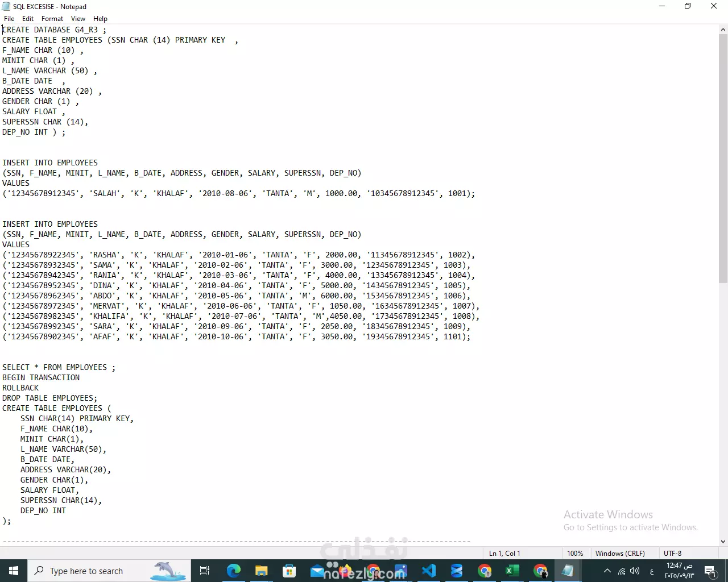Click the row containing 'DINA'

tap(236, 285)
